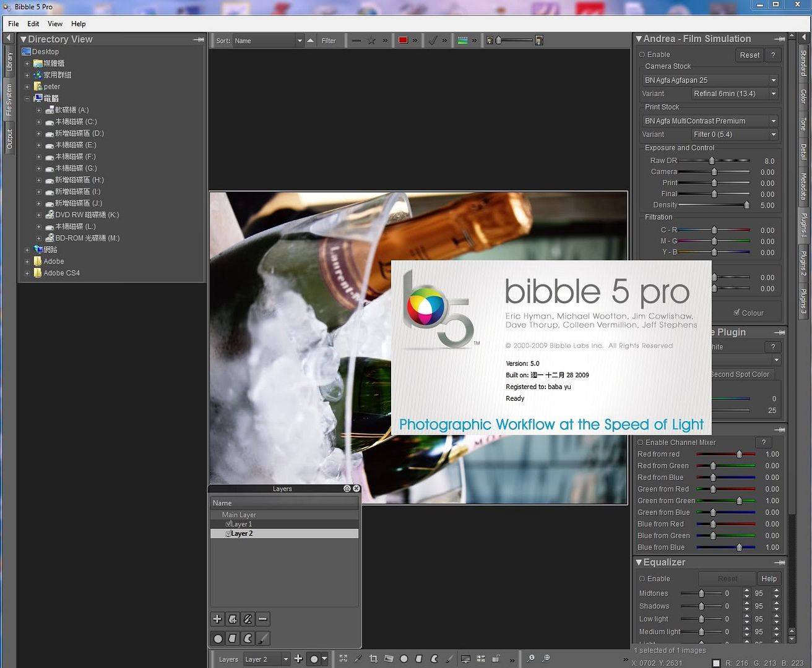Screen dimensions: 812x668
Task: Click the red color label icon
Action: [404, 41]
